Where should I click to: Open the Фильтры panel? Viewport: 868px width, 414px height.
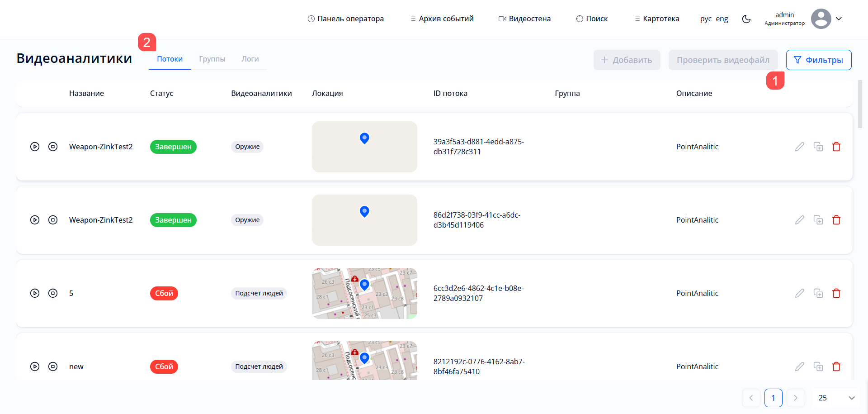819,60
